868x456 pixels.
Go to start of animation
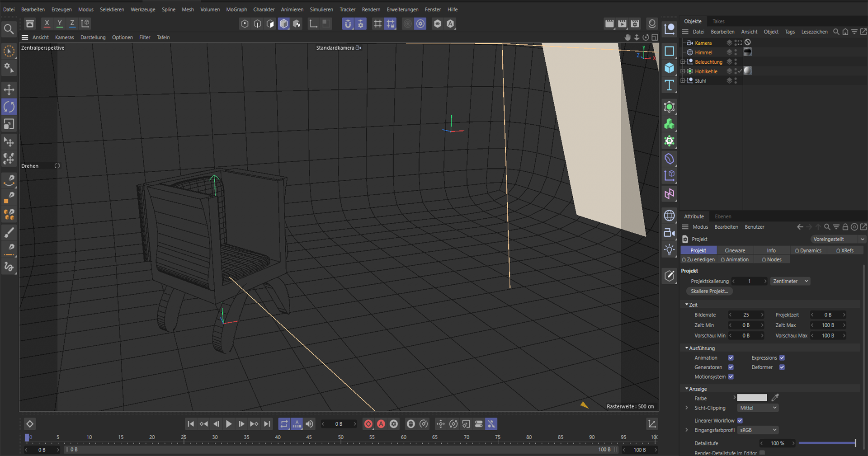coord(191,424)
